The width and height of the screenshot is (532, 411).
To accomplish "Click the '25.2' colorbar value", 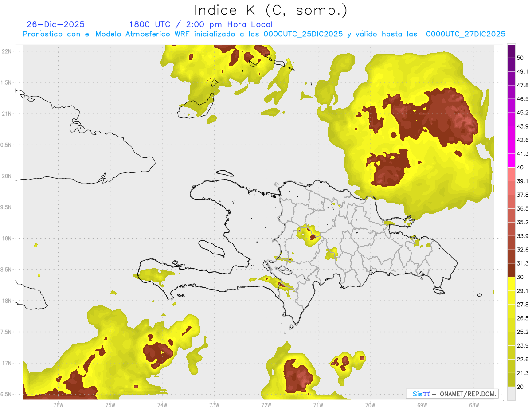I will pyautogui.click(x=523, y=332).
